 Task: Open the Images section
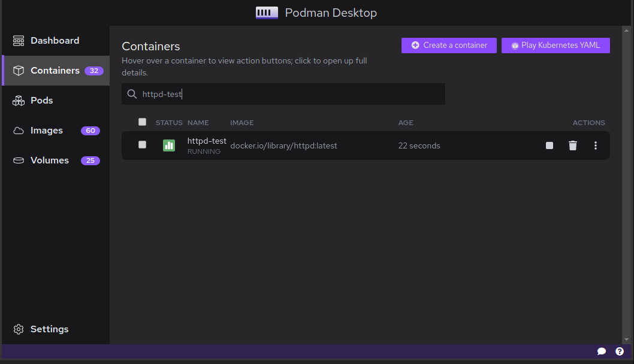click(46, 130)
